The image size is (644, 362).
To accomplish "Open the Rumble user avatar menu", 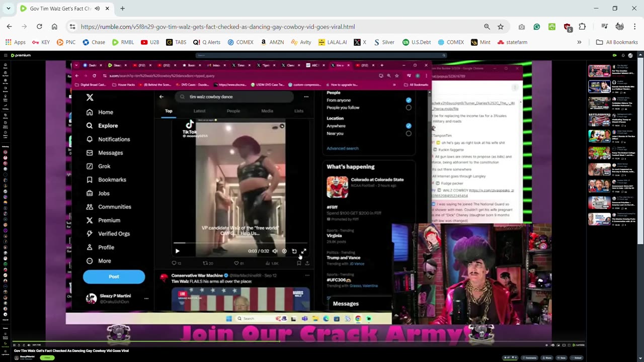I will [630, 55].
